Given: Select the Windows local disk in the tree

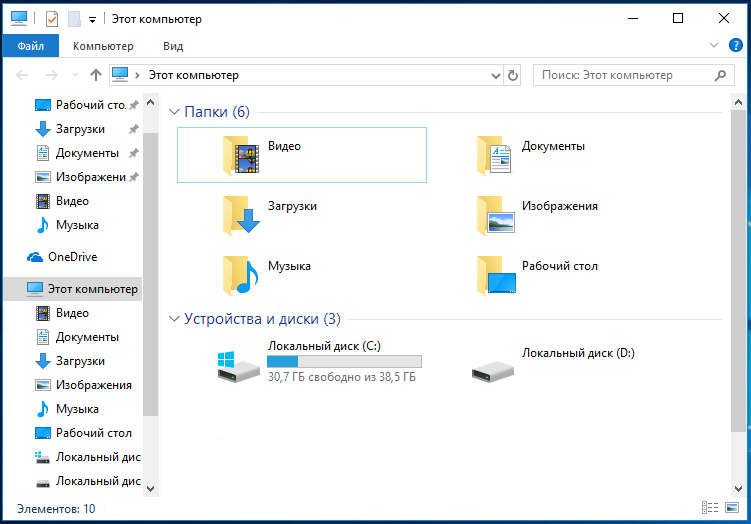Looking at the screenshot, I should (88, 456).
